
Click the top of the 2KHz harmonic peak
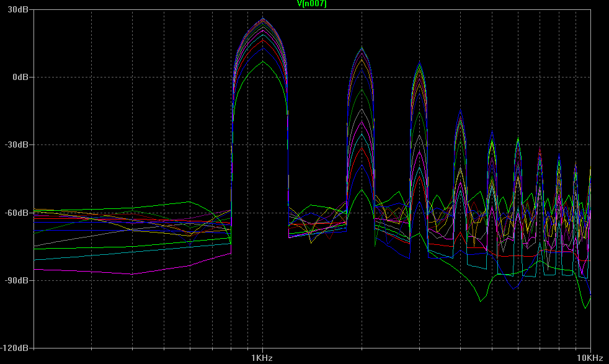(x=362, y=48)
